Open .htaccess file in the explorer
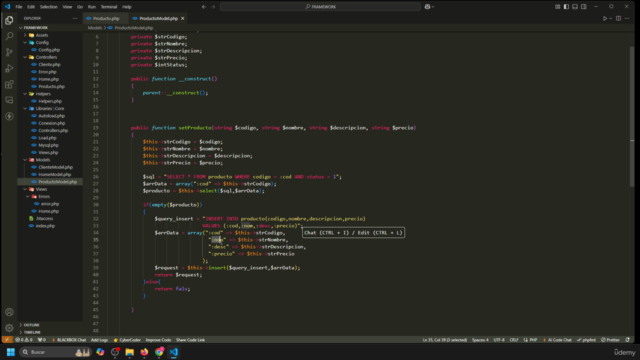 pyautogui.click(x=44, y=218)
